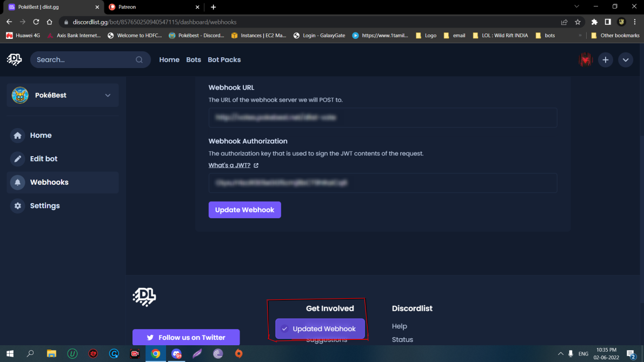644x362 pixels.
Task: Open the chevron dropdown in the navbar
Action: (x=626, y=59)
